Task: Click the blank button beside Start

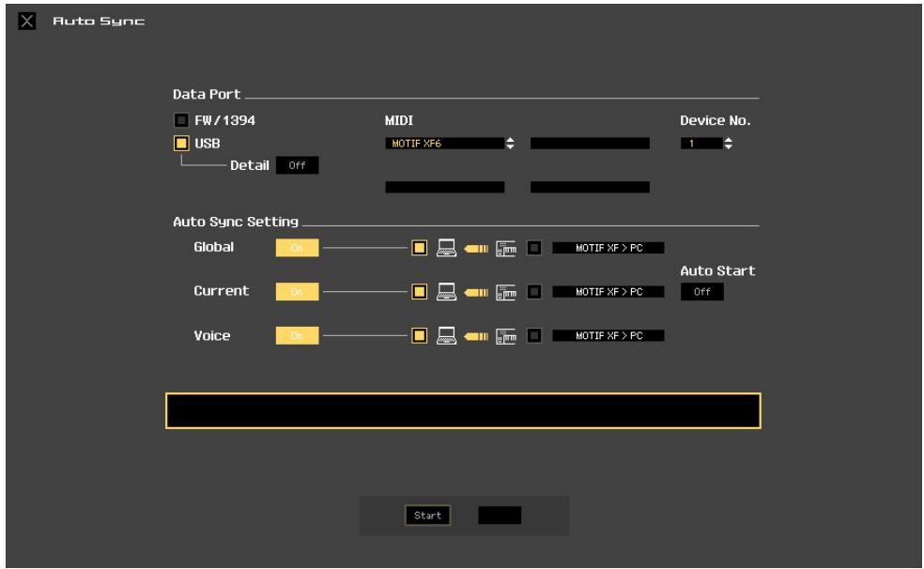Action: point(500,515)
